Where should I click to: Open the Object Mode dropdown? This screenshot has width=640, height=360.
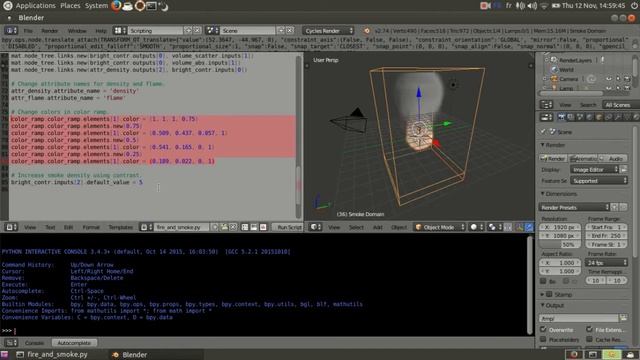[440, 227]
